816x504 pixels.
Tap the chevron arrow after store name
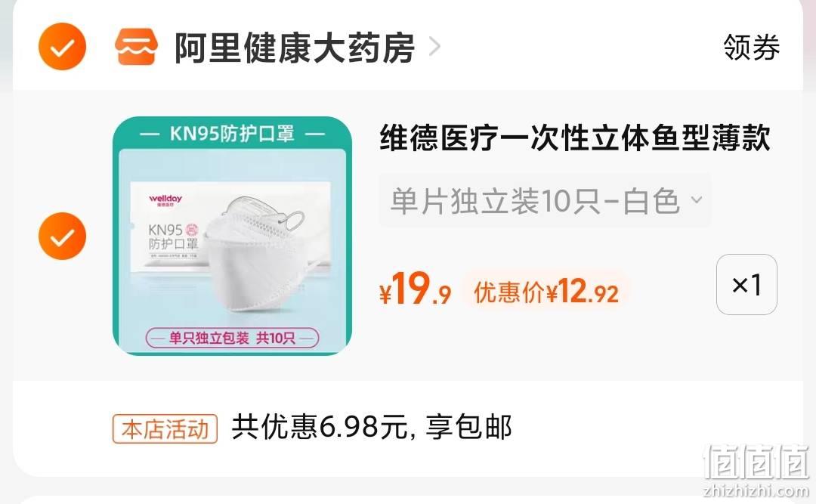[x=434, y=47]
